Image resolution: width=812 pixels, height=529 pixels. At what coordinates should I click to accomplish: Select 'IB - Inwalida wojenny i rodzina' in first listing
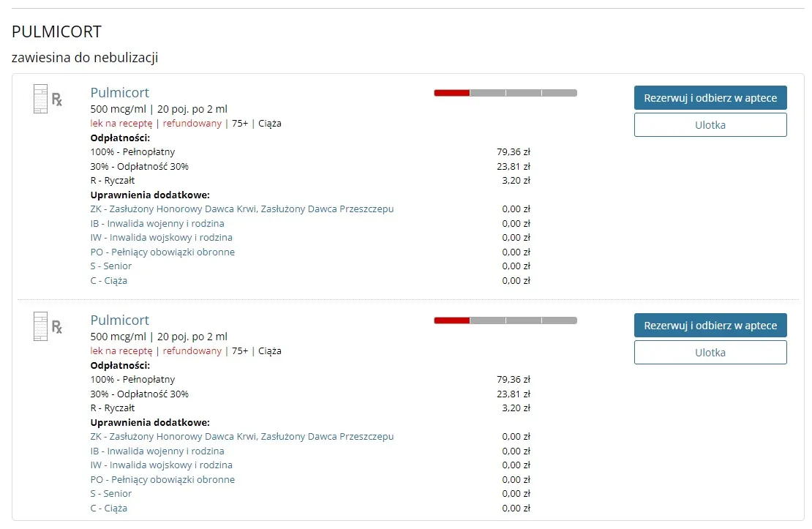coord(157,224)
